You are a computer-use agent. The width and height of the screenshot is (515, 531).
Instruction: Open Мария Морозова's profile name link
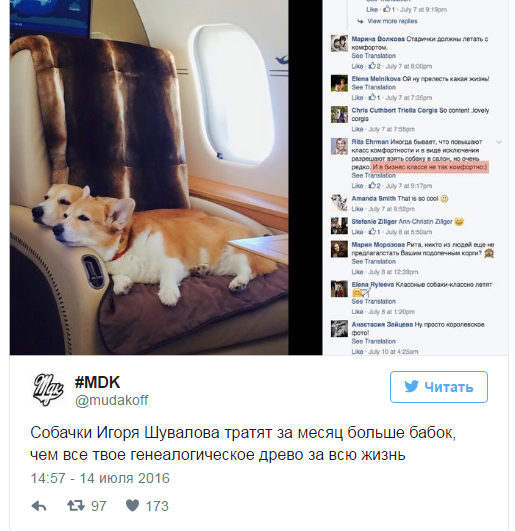378,245
